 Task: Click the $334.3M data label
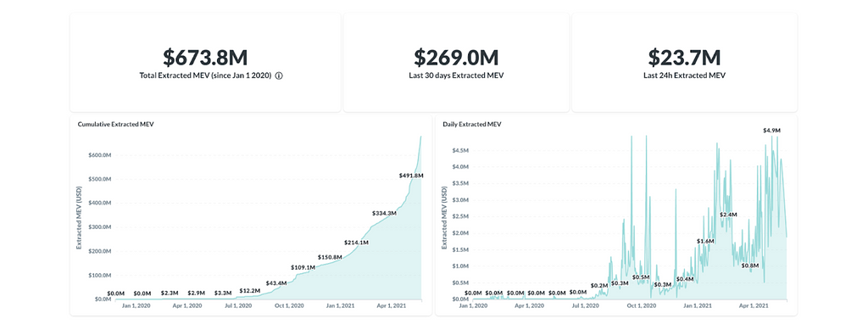coord(384,213)
